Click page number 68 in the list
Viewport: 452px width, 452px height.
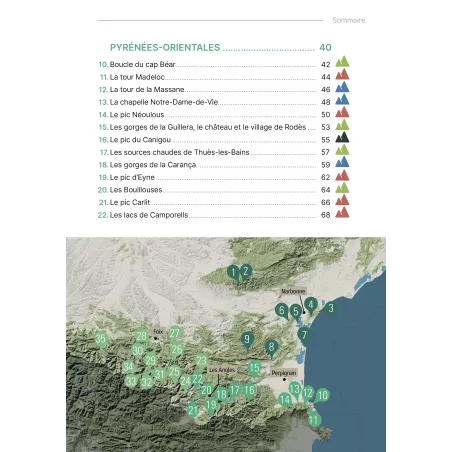[326, 215]
